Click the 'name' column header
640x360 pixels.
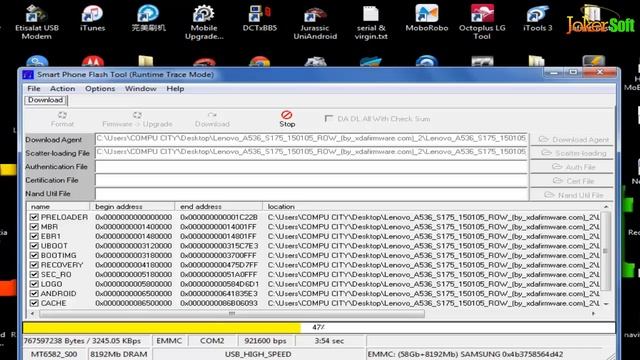click(58, 207)
